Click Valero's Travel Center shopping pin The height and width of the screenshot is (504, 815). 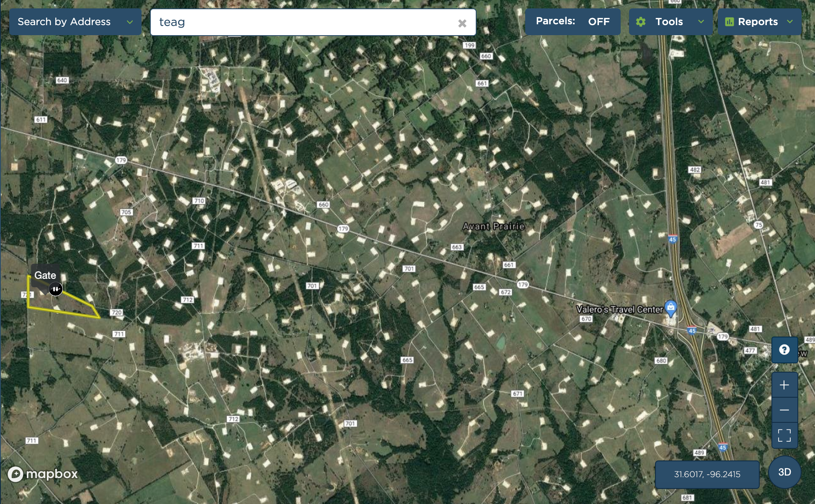pos(671,308)
